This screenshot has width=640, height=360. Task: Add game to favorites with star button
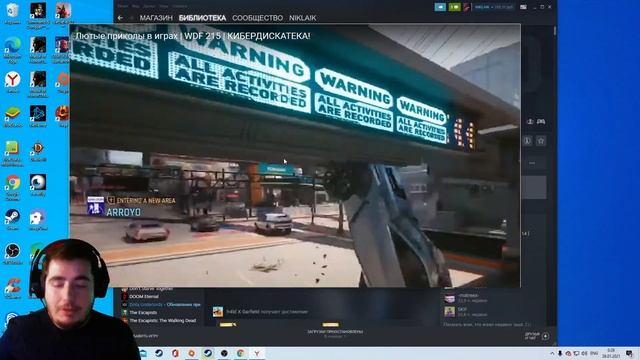pos(541,141)
